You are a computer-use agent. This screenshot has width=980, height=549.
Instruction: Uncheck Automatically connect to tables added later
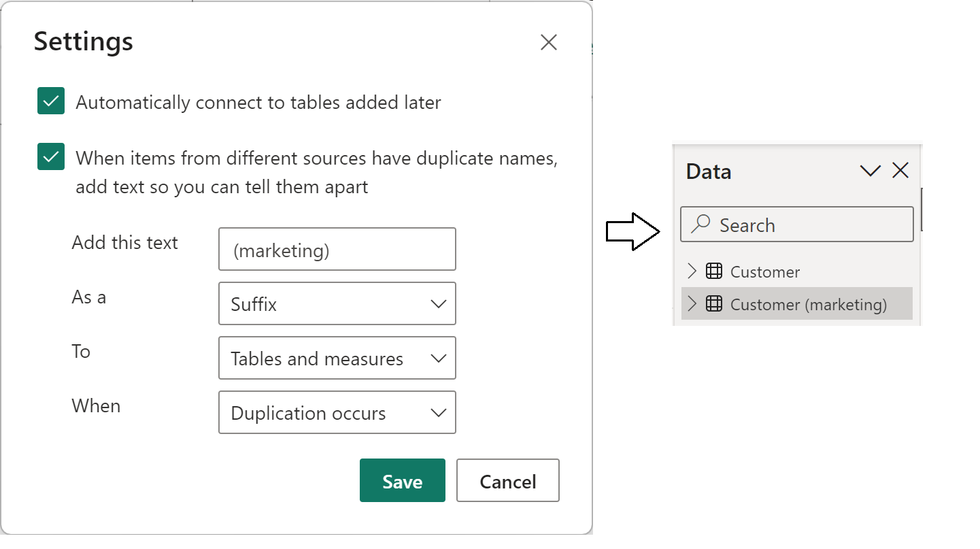pos(52,101)
